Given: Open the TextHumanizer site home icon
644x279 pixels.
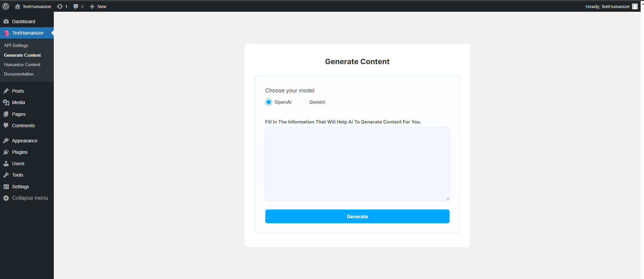Looking at the screenshot, I should pyautogui.click(x=17, y=6).
